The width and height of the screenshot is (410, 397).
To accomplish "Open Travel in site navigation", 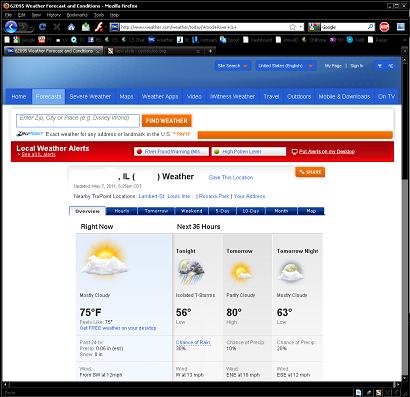I will point(271,97).
